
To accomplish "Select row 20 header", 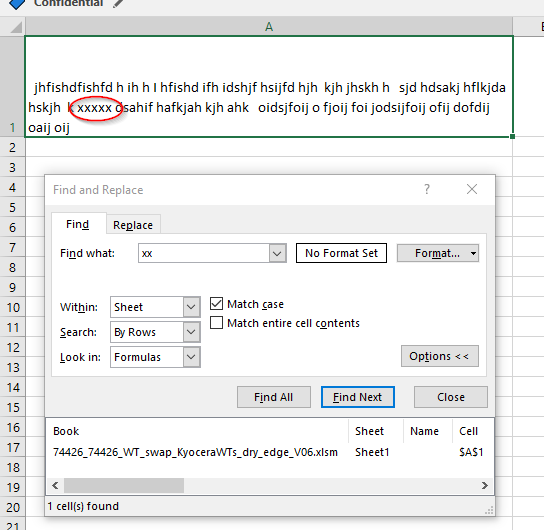I will pos(12,507).
